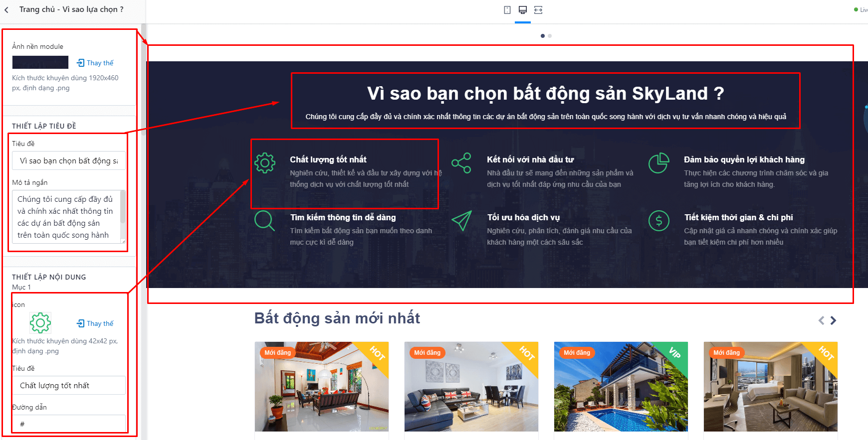This screenshot has height=440, width=868.
Task: Click the Bất động sản mới nhất heading
Action: (337, 318)
